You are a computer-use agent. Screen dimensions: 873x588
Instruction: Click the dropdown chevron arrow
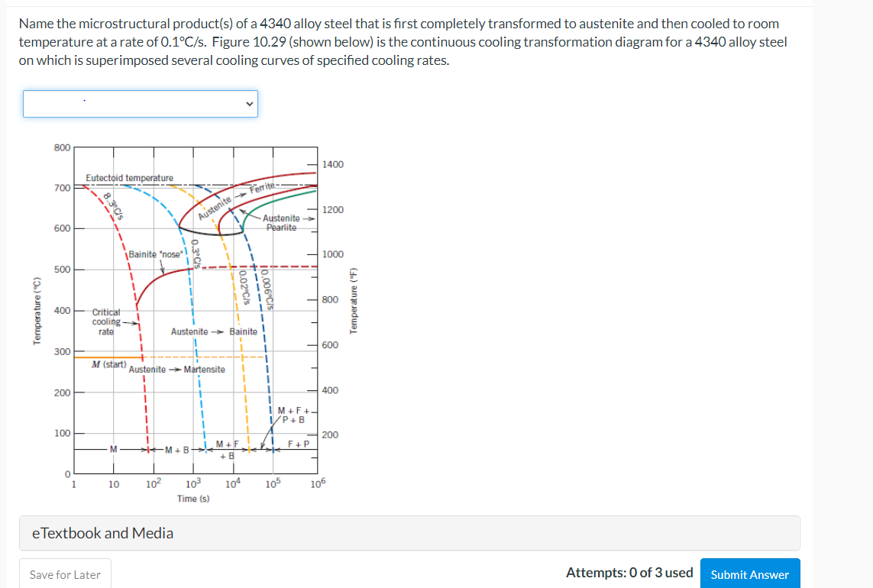click(x=249, y=103)
